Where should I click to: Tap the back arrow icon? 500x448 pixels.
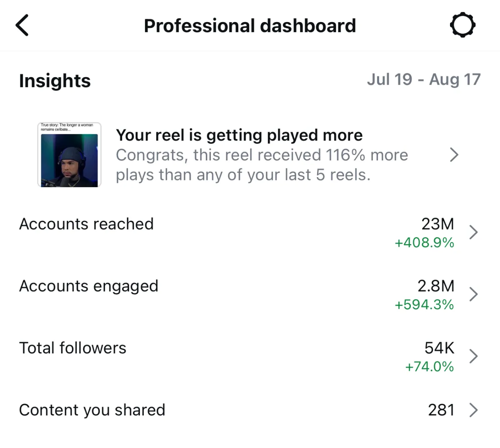pos(22,25)
